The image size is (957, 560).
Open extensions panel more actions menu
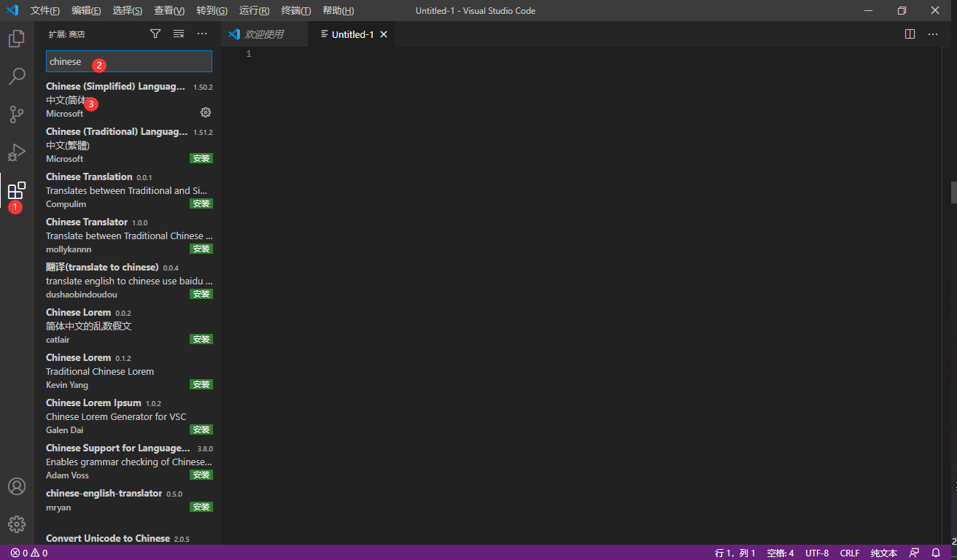click(x=202, y=34)
